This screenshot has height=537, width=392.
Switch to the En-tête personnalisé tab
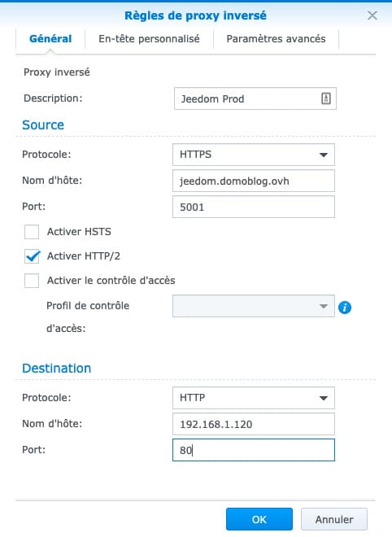tap(149, 39)
